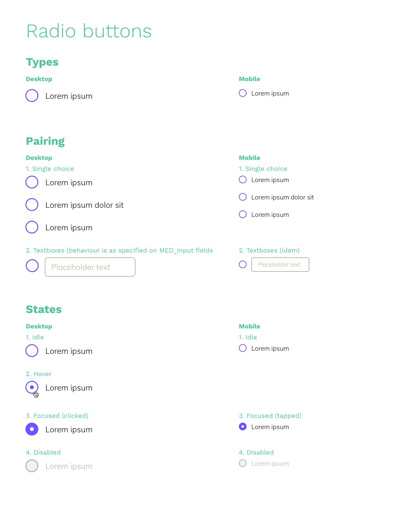Click the desktop Hover state radio button
Screen dimensions: 412x532
(32, 387)
